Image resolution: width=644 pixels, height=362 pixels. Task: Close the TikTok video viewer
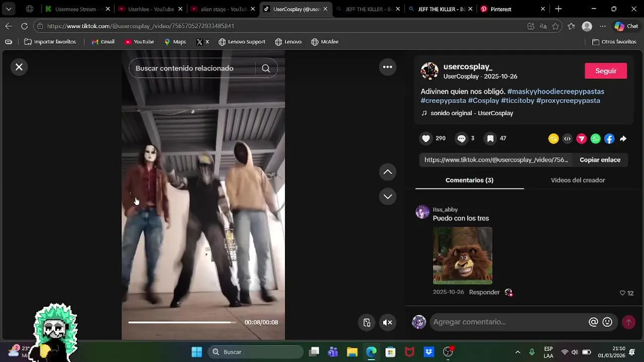pyautogui.click(x=19, y=67)
